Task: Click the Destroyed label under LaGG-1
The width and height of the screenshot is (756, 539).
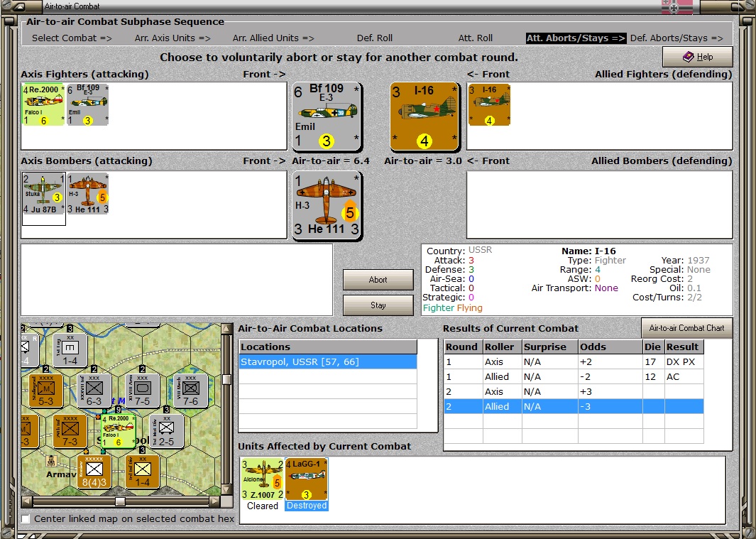Action: tap(307, 506)
